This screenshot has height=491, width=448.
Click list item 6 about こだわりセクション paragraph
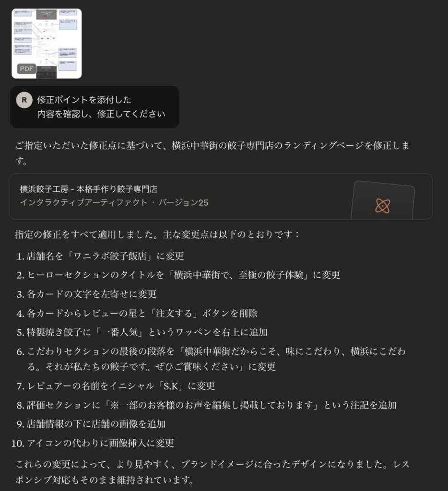coord(211,359)
